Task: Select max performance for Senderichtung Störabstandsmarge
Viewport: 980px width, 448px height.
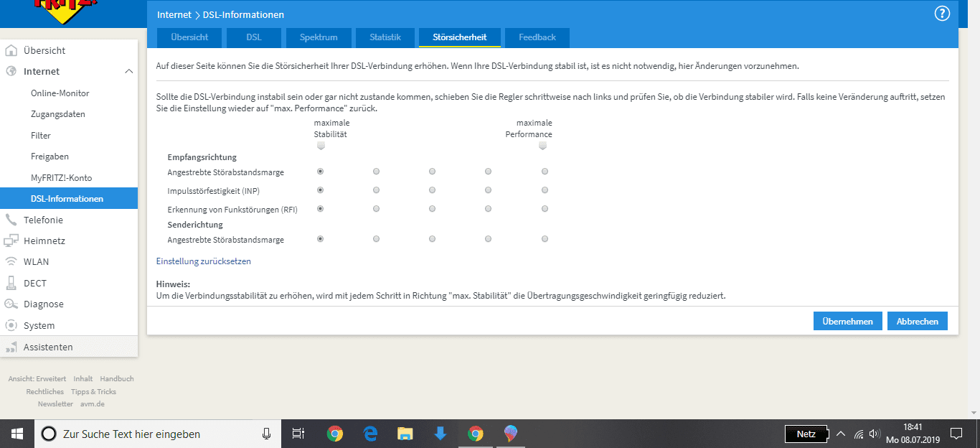Action: pos(545,239)
